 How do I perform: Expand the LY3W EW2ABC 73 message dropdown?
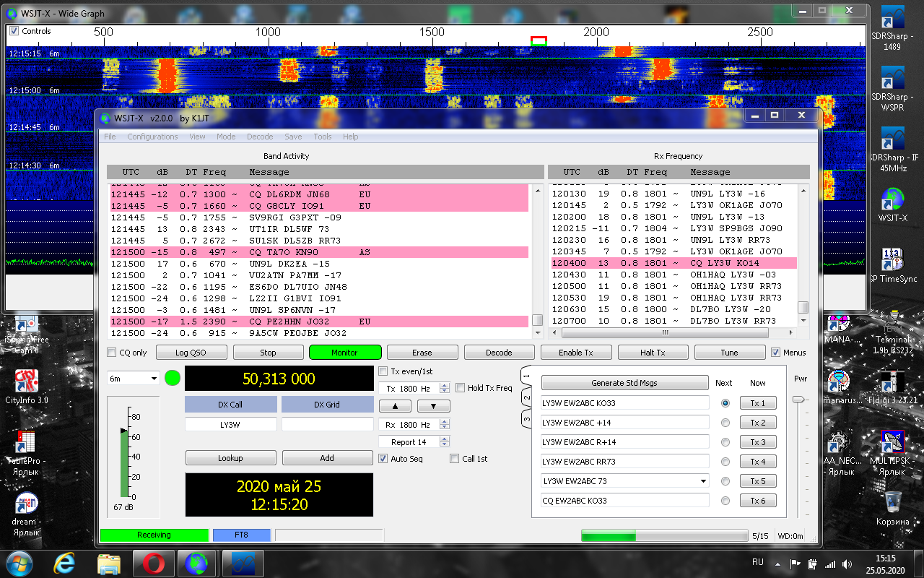tap(703, 481)
